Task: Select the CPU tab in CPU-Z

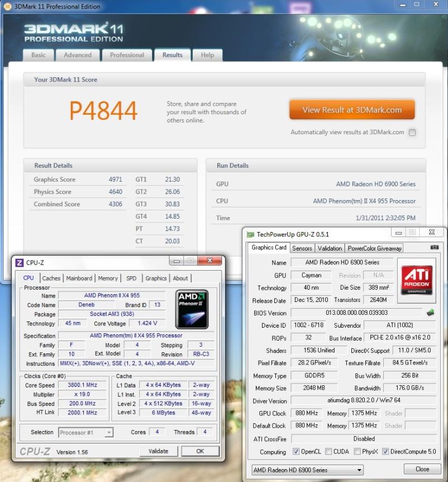Action: 28,278
